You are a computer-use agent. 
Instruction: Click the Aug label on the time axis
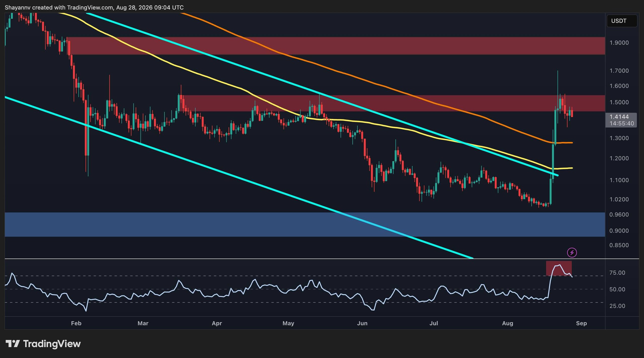[507, 323]
